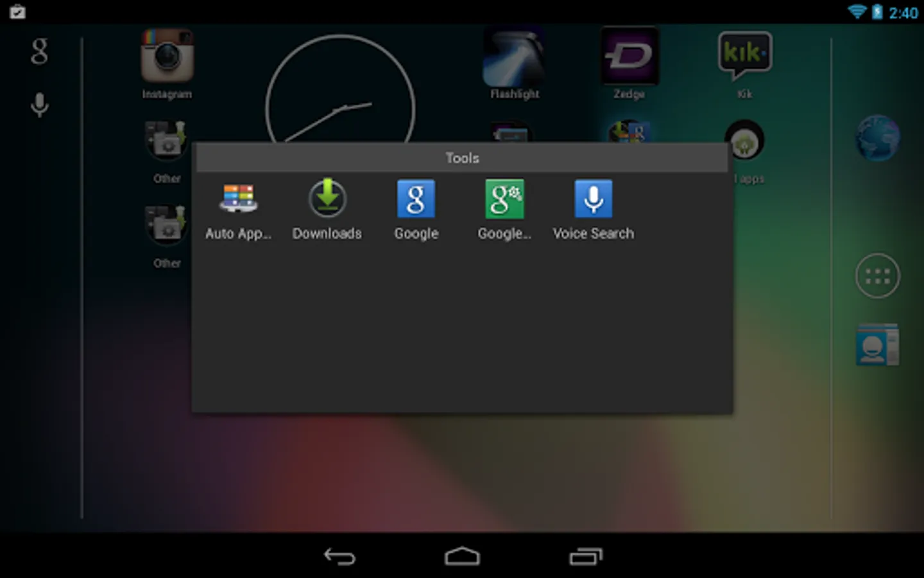Tap the analog clock widget
Viewport: 924px width, 578px height.
pos(340,90)
